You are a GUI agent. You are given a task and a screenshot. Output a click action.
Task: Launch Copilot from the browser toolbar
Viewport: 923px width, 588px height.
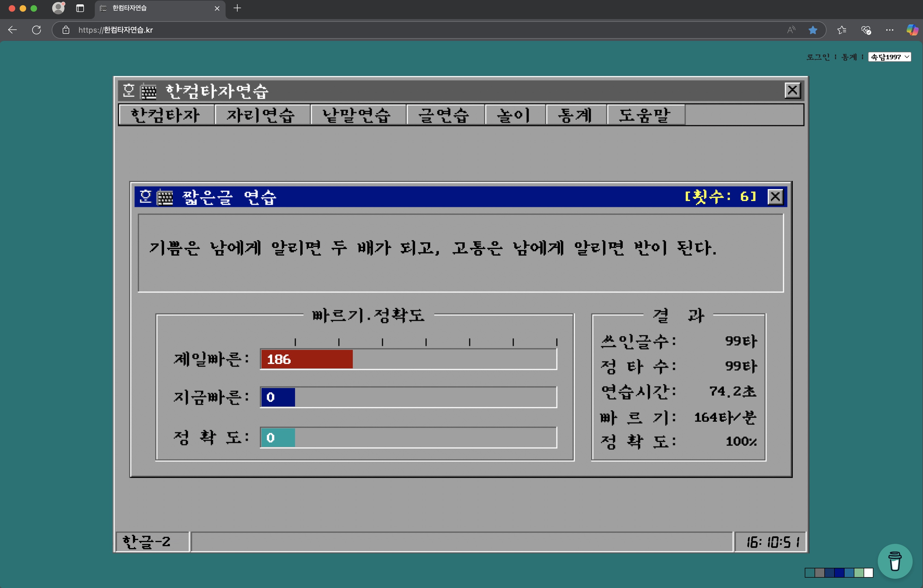[x=912, y=30]
